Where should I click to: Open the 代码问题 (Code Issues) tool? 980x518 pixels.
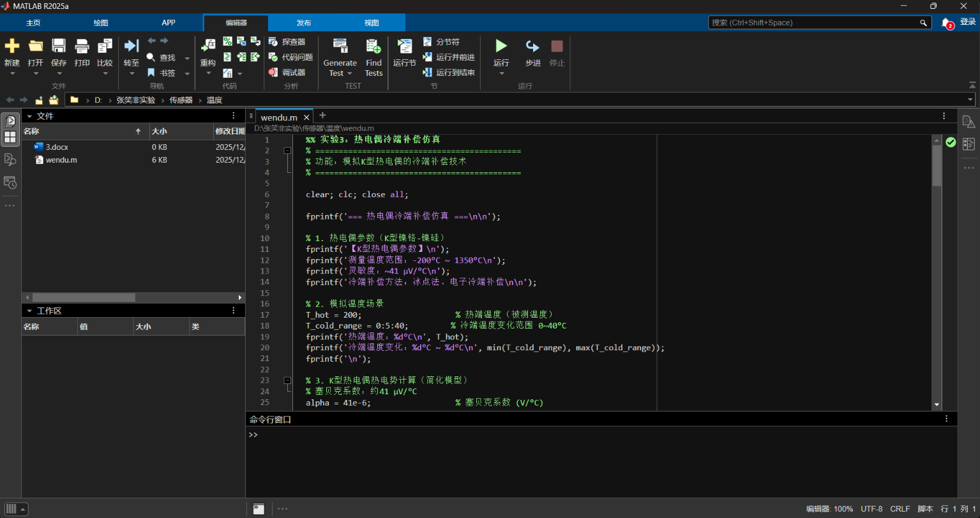coord(291,57)
